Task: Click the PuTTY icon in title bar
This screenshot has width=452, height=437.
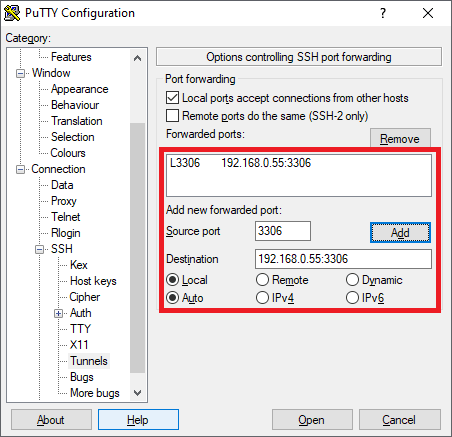Action: [12, 13]
